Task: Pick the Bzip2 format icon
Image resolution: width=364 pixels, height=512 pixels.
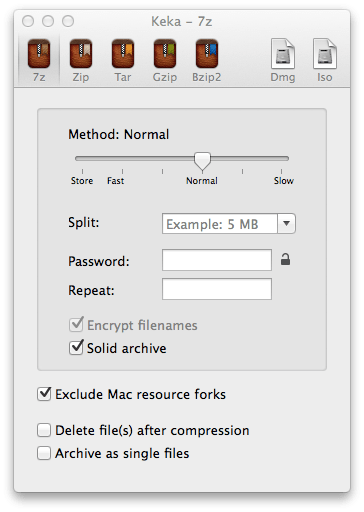Action: 207,54
